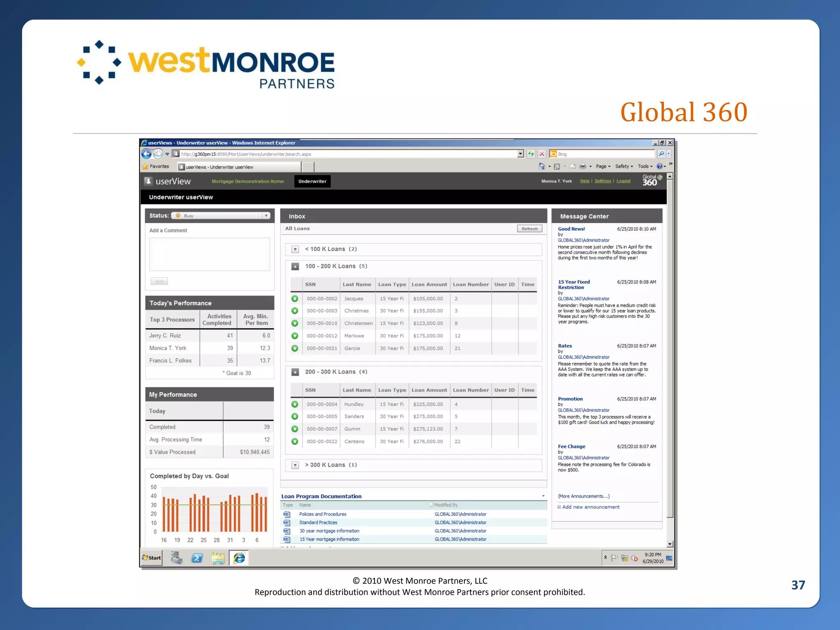Open loan row for Christmas green arrow
Image resolution: width=840 pixels, height=630 pixels.
pos(294,311)
